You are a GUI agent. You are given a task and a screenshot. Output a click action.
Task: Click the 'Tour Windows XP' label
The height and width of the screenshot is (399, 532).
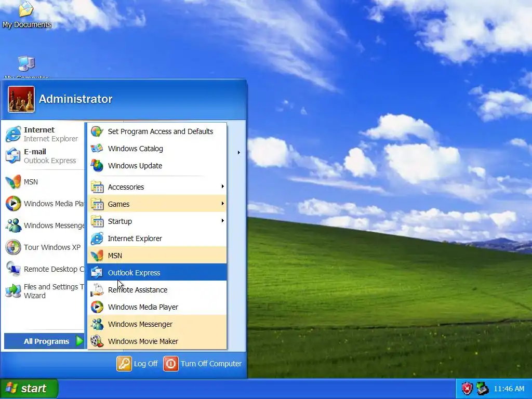pyautogui.click(x=52, y=247)
